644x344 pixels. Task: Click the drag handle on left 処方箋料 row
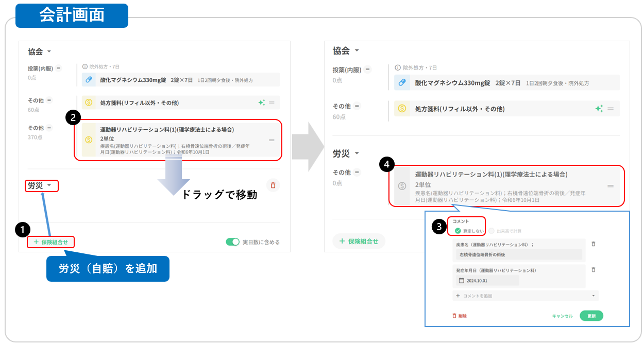click(x=272, y=102)
